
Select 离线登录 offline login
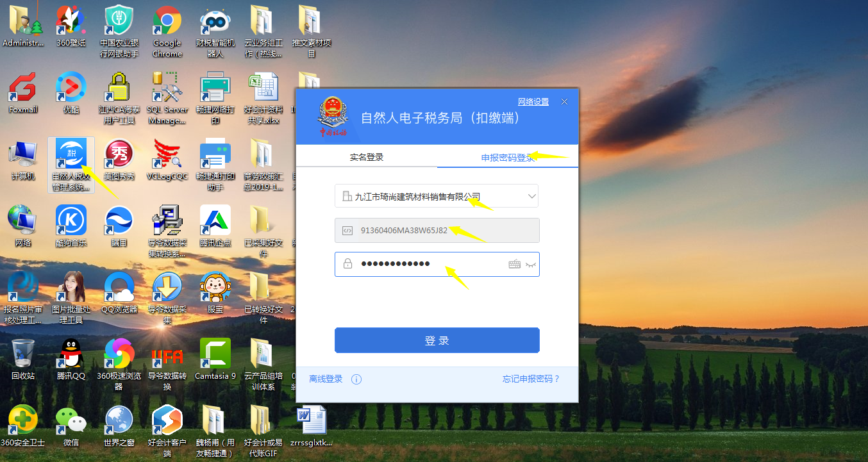(x=327, y=379)
